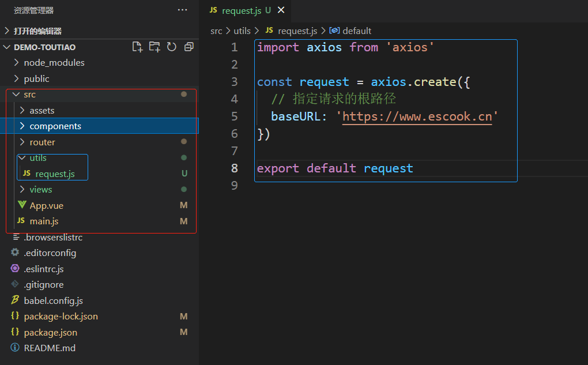The image size is (588, 365).
Task: Open the explorer more actions menu
Action: tap(182, 10)
